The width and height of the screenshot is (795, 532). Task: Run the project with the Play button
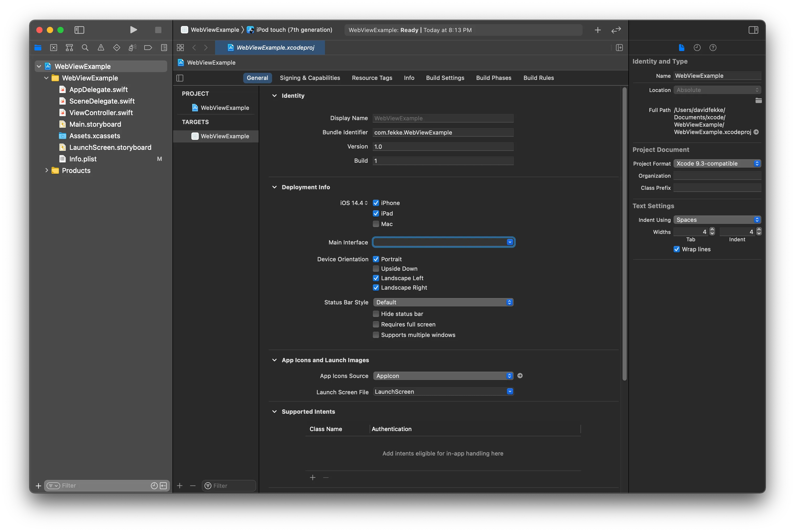point(133,30)
